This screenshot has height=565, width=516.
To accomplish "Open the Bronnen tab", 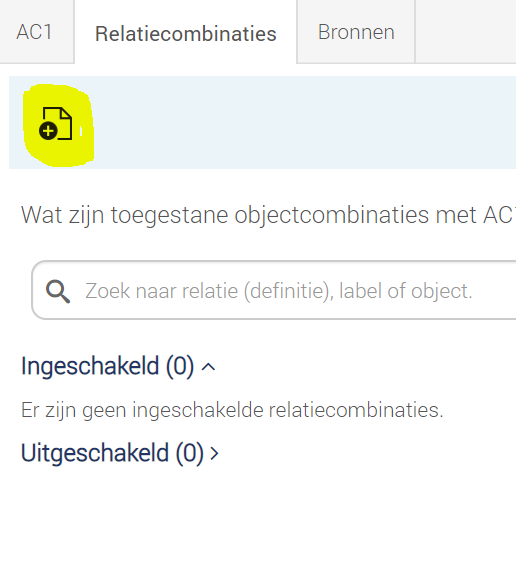I will pos(356,32).
